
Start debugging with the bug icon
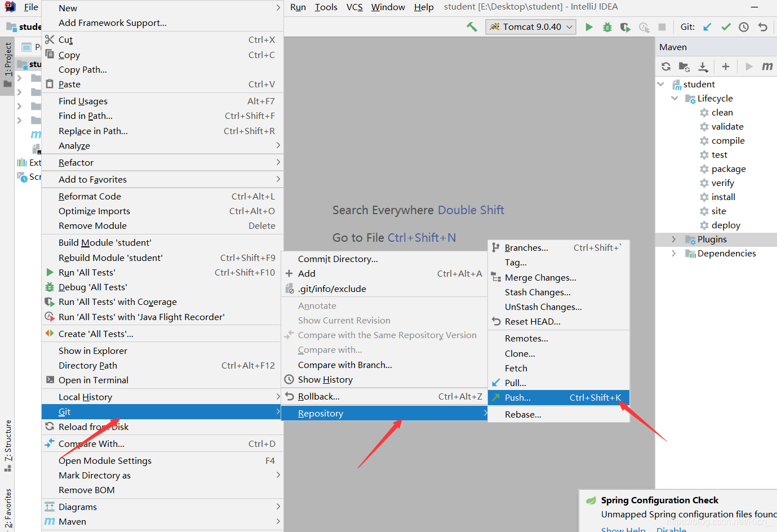click(607, 27)
